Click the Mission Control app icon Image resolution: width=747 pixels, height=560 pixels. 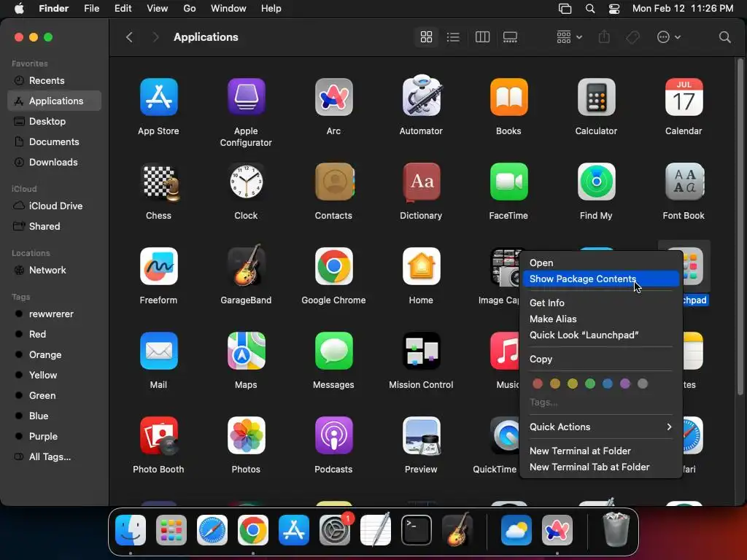click(421, 351)
